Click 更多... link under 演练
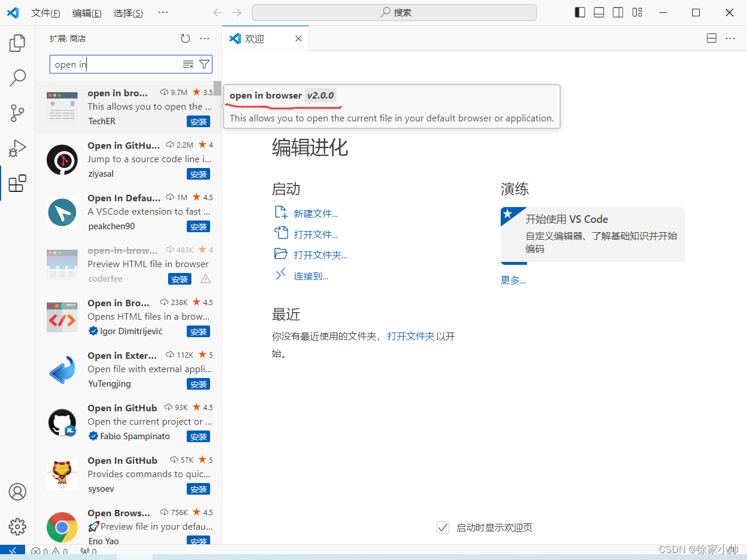747x560 pixels. pos(513,280)
